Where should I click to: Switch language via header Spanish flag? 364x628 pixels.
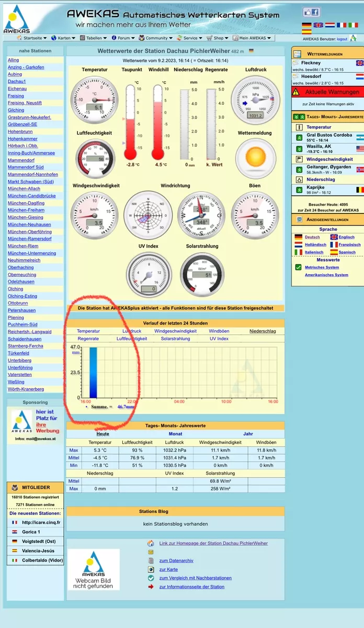point(306,32)
